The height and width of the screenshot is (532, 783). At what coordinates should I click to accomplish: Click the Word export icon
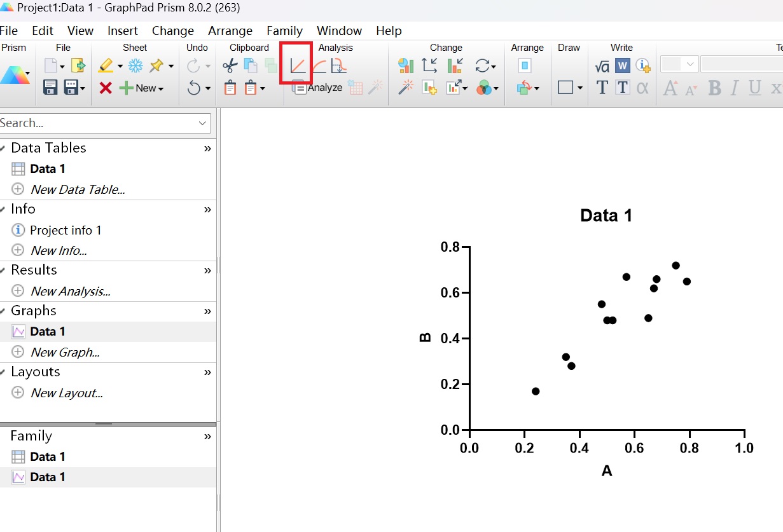[x=622, y=65]
